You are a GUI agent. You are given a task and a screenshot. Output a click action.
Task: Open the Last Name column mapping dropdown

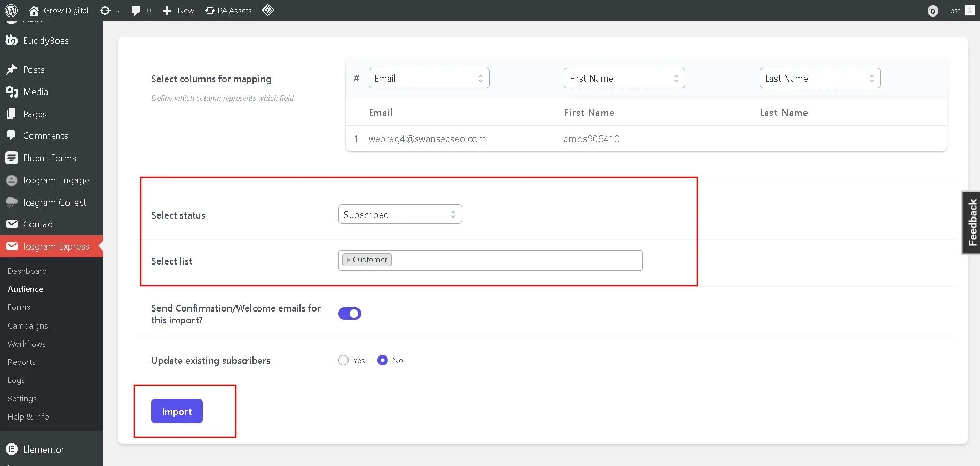click(x=820, y=78)
